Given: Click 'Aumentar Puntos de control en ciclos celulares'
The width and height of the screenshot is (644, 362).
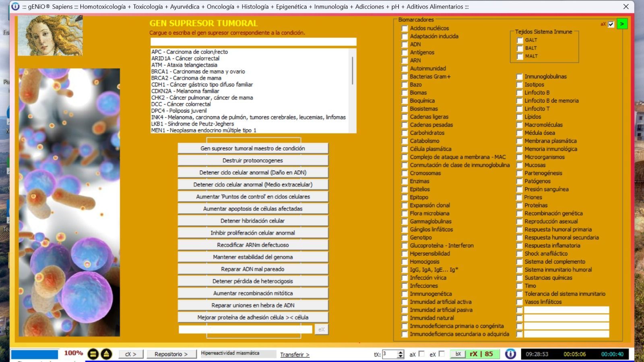Looking at the screenshot, I should tap(253, 197).
